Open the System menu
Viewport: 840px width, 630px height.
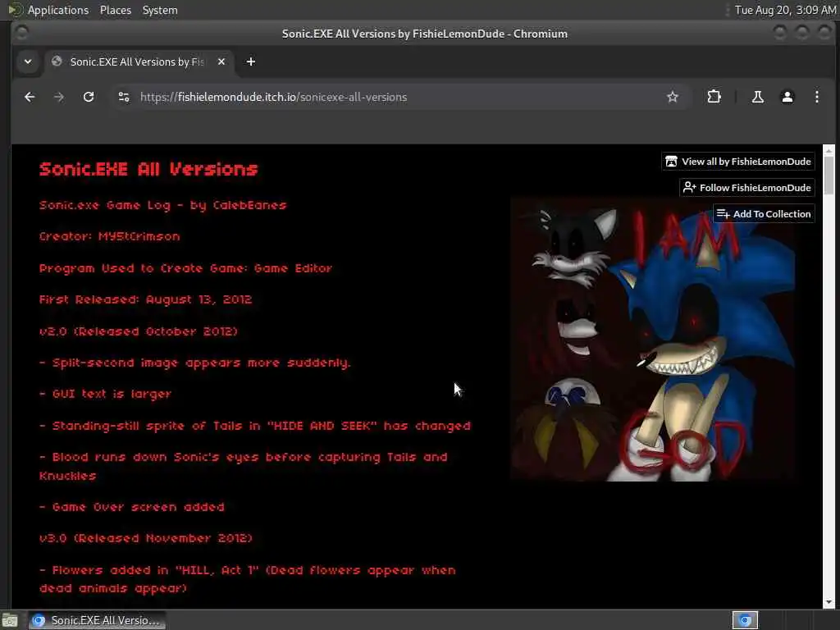(x=160, y=10)
